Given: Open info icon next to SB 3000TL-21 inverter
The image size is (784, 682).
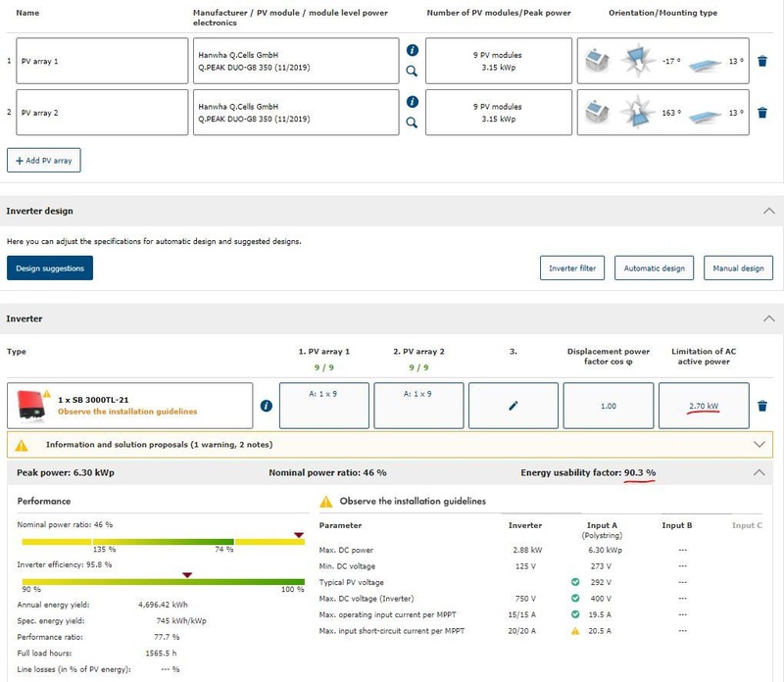Looking at the screenshot, I should 267,406.
